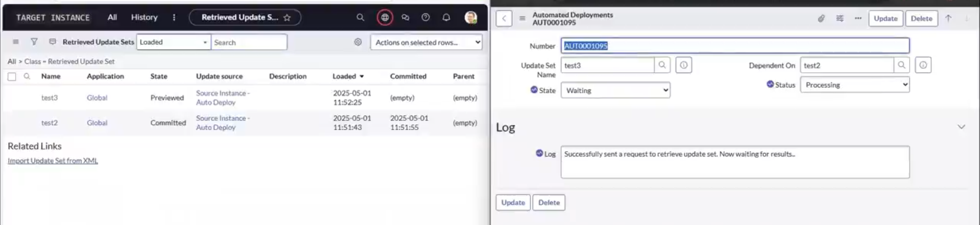Sort by the Application column header

click(105, 76)
